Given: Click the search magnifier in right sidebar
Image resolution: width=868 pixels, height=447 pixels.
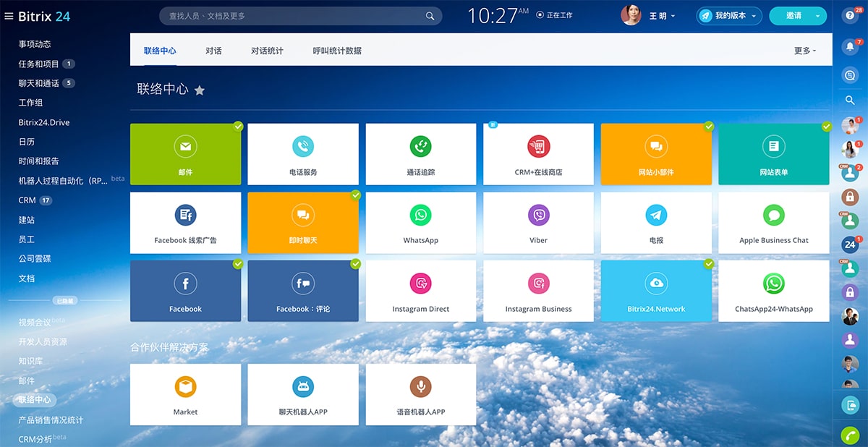Looking at the screenshot, I should [x=850, y=101].
